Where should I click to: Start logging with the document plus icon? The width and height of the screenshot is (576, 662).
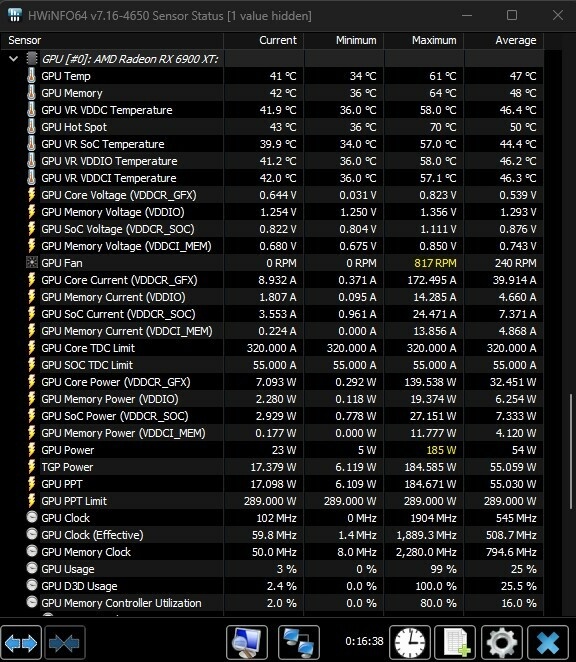(x=455, y=643)
